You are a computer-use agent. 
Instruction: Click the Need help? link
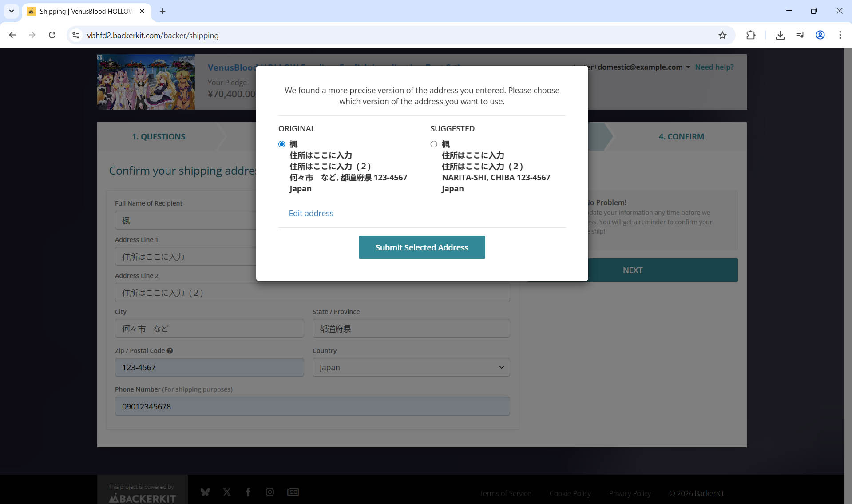(714, 67)
